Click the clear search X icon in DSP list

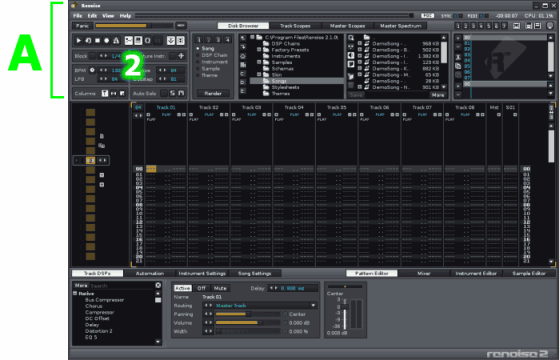158,285
